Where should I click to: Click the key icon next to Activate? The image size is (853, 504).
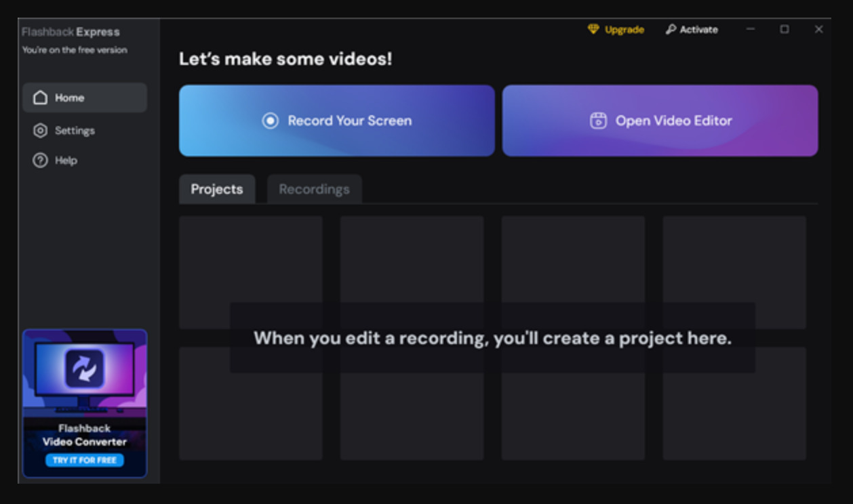[671, 29]
